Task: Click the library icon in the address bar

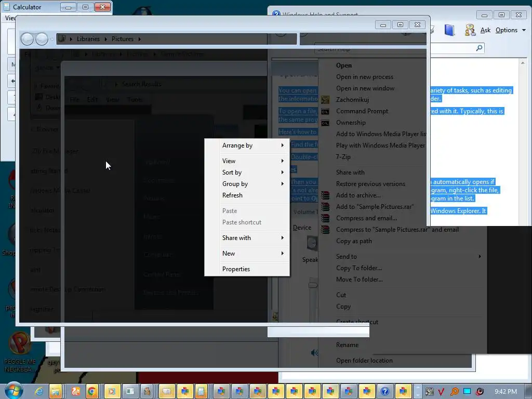Action: click(x=61, y=38)
